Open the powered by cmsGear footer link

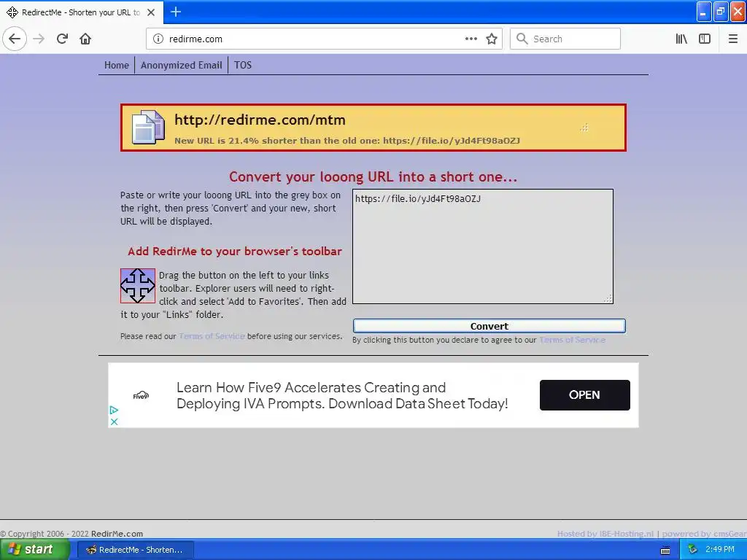pos(704,534)
